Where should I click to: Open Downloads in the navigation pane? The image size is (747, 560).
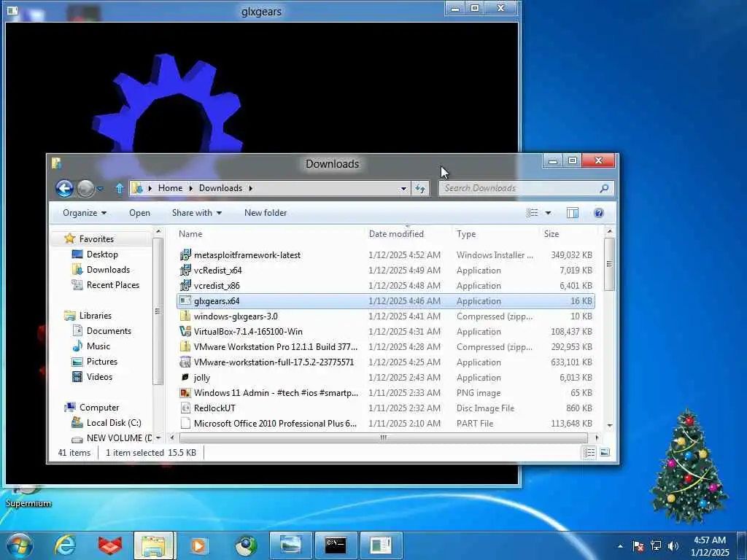(x=108, y=270)
